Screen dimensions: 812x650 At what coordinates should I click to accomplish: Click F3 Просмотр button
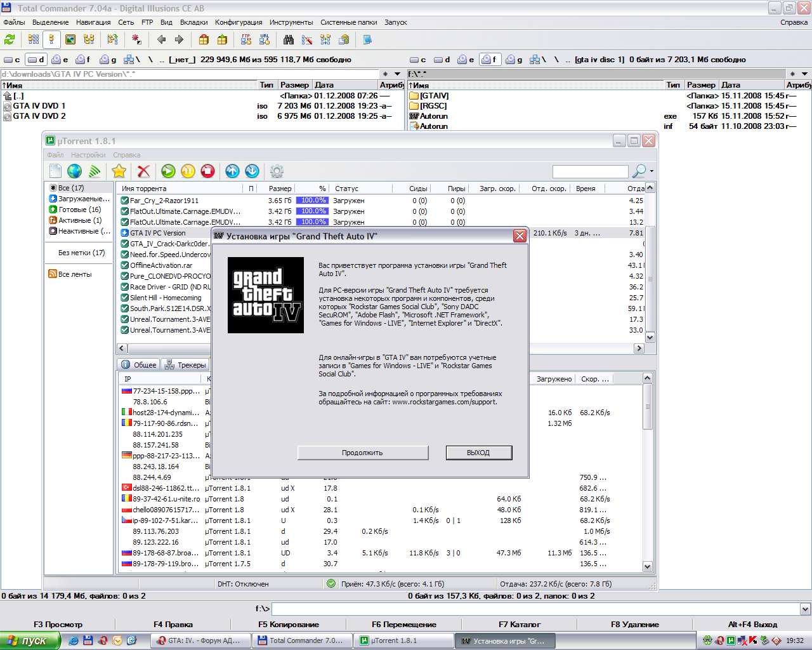tap(58, 625)
